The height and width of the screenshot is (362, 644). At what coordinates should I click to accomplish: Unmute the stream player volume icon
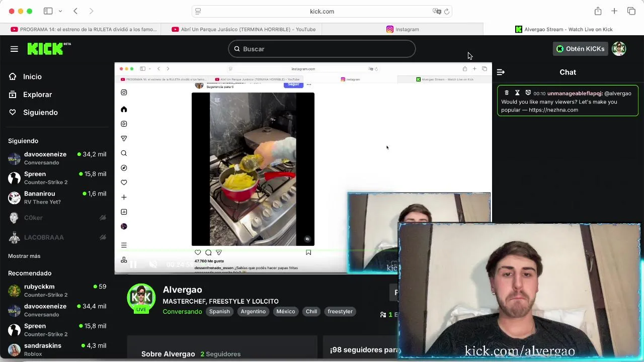coord(153,264)
